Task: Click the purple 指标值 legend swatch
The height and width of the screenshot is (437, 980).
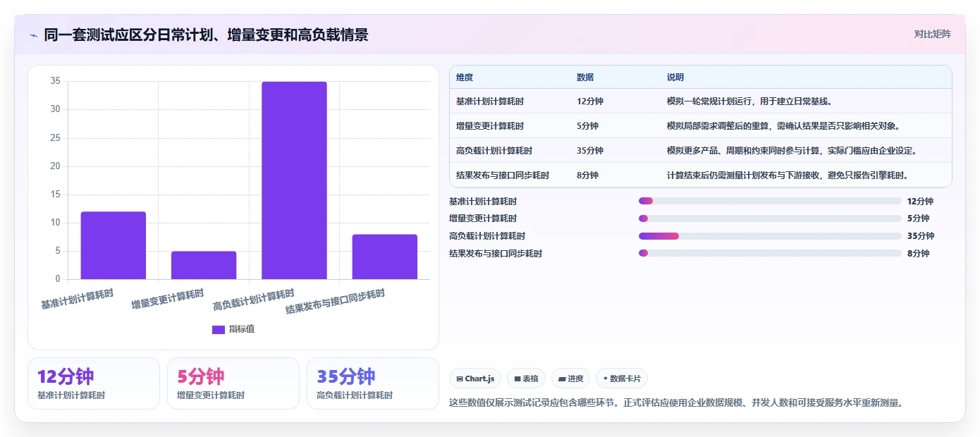Action: click(x=218, y=329)
